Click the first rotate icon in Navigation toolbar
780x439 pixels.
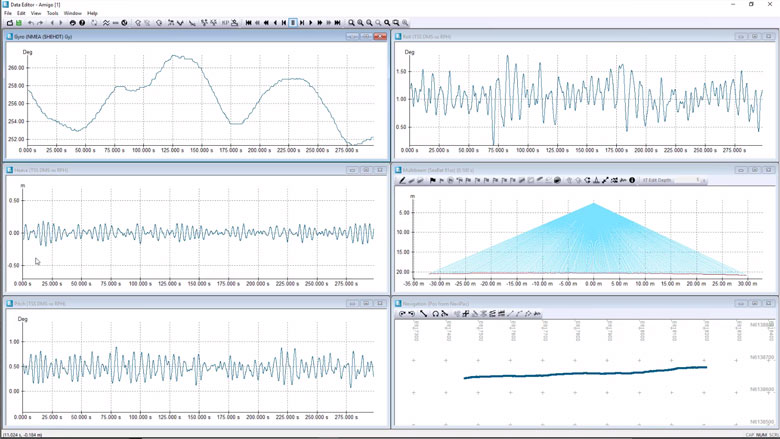(402, 314)
